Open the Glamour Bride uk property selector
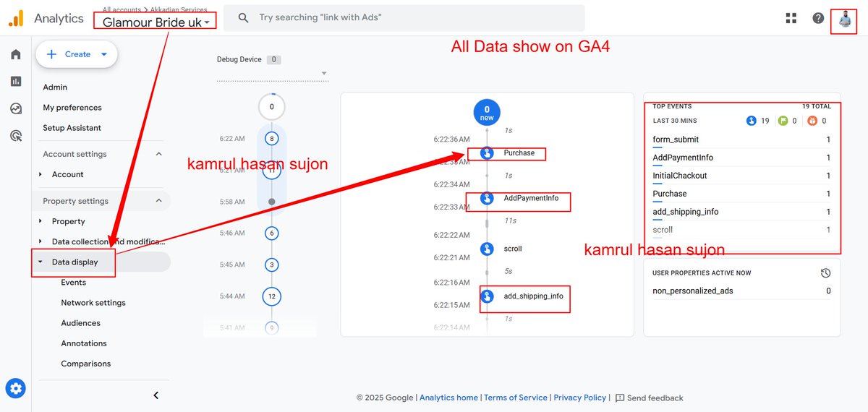The image size is (868, 412). pyautogui.click(x=155, y=21)
